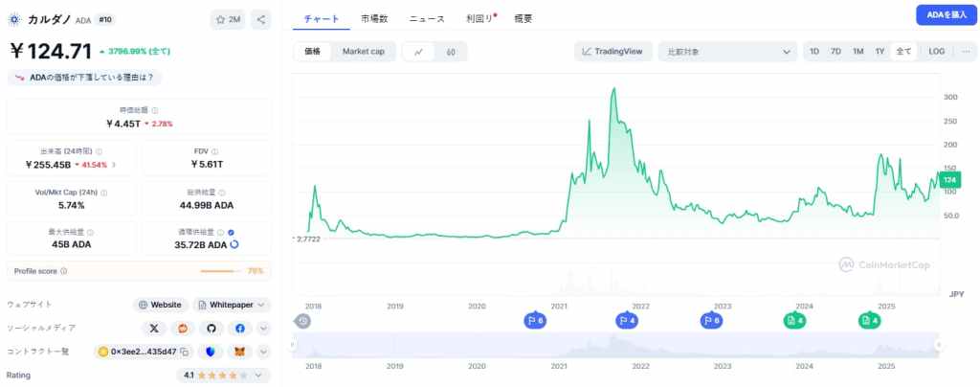Click the info icon next to 総供給量
This screenshot has height=387, width=980.
pyautogui.click(x=222, y=193)
